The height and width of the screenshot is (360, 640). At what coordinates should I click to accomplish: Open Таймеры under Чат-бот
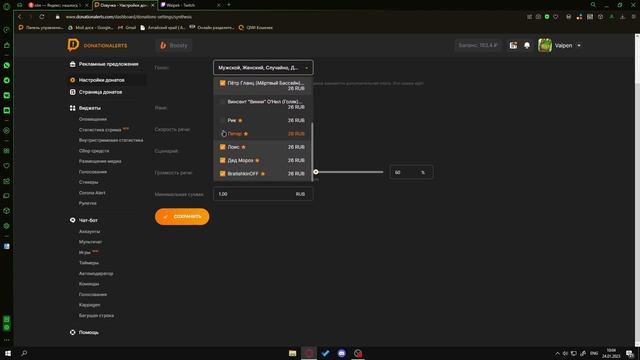(89, 263)
